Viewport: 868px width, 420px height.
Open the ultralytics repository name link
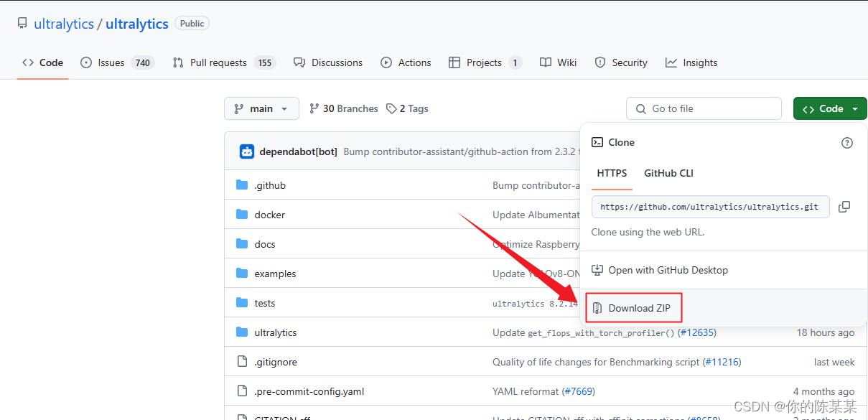[x=137, y=24]
